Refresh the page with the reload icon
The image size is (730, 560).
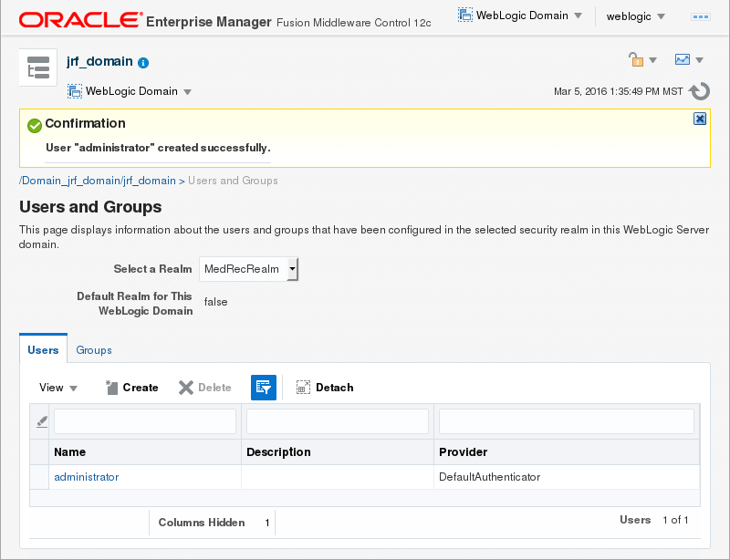click(x=700, y=91)
